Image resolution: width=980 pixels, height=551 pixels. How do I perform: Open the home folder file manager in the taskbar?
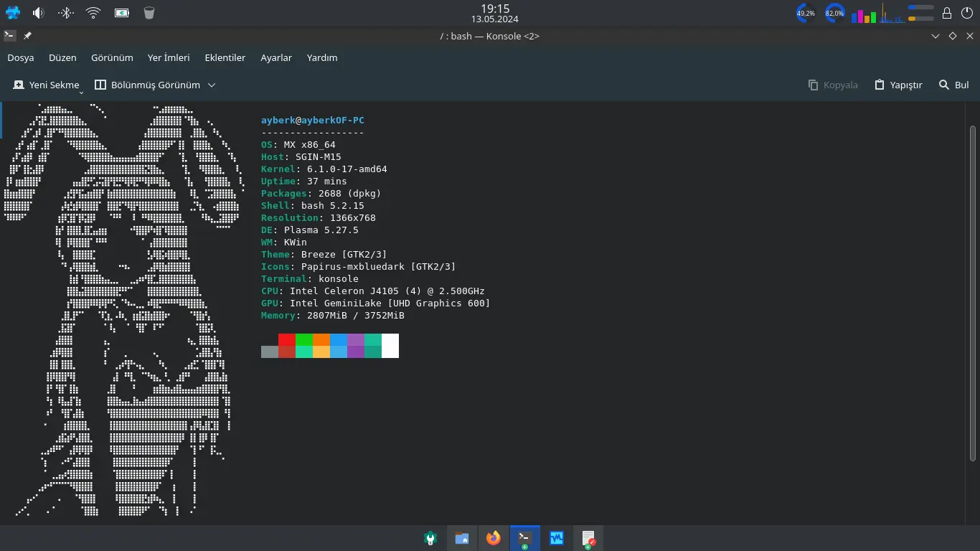pos(462,538)
